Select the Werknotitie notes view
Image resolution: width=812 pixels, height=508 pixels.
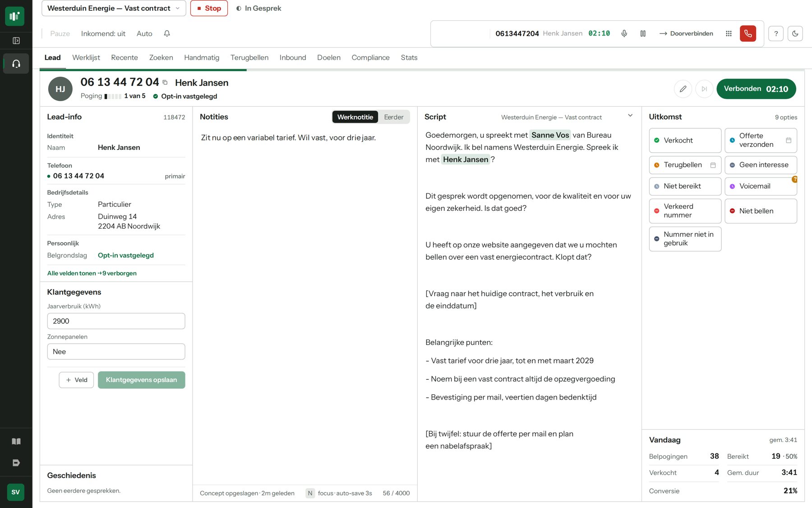tap(355, 117)
